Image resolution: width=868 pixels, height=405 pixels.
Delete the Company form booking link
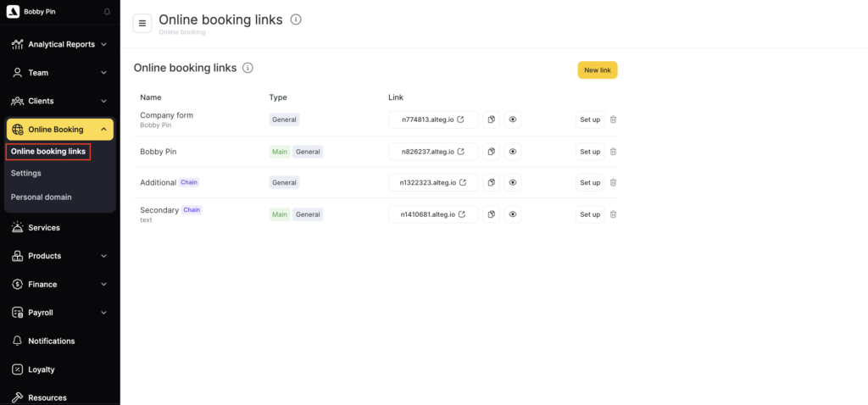pos(614,119)
